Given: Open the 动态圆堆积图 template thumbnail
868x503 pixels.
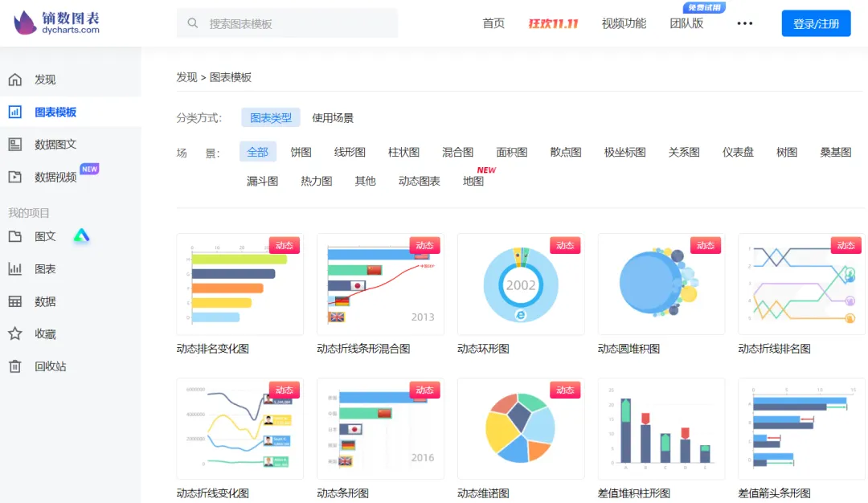Looking at the screenshot, I should pos(661,284).
